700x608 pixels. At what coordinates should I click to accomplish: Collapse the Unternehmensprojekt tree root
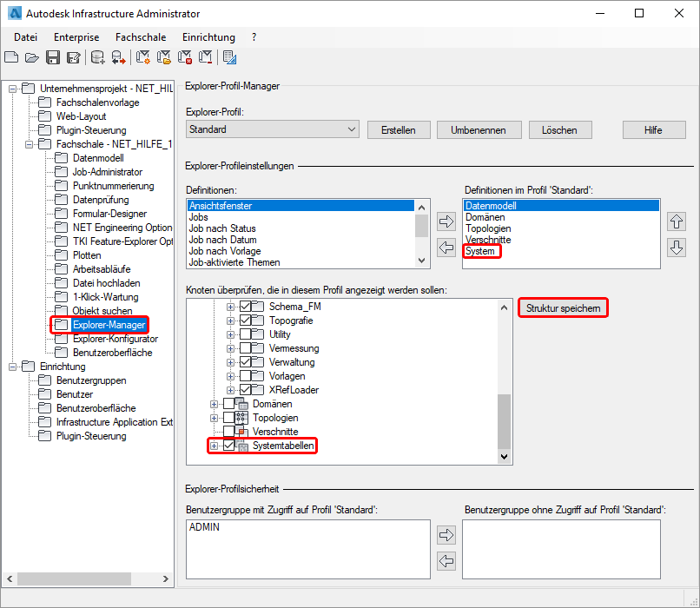(12, 89)
